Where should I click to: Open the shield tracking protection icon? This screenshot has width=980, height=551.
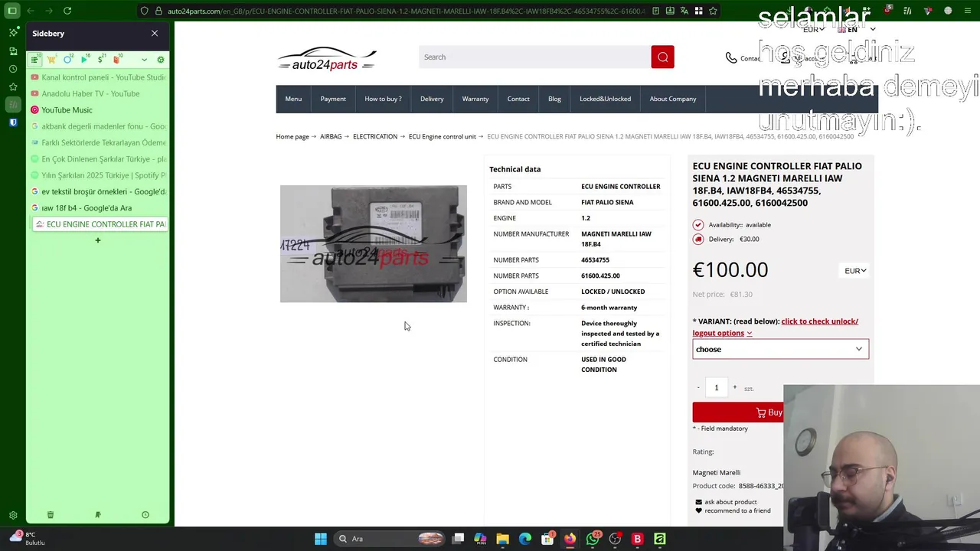click(145, 11)
